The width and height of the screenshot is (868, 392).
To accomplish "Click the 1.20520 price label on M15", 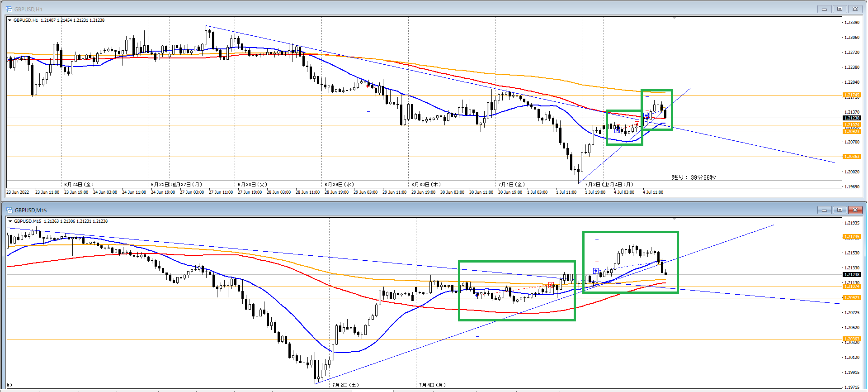I will click(852, 328).
